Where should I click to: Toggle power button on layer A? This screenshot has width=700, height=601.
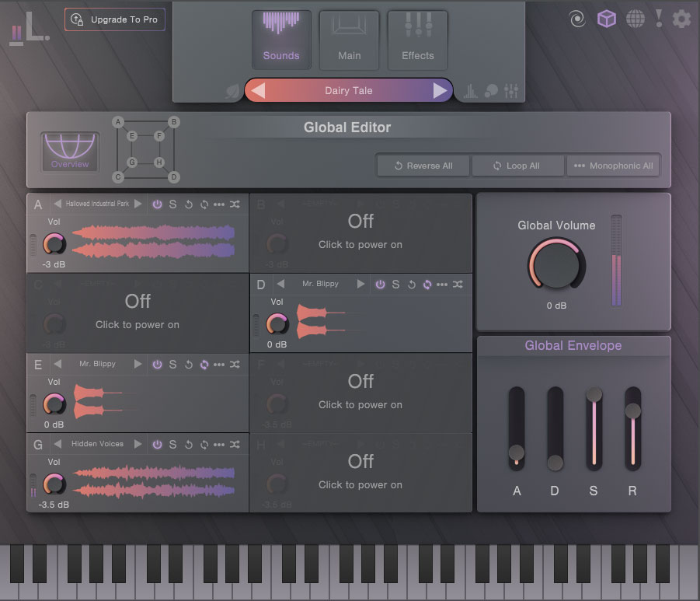157,204
